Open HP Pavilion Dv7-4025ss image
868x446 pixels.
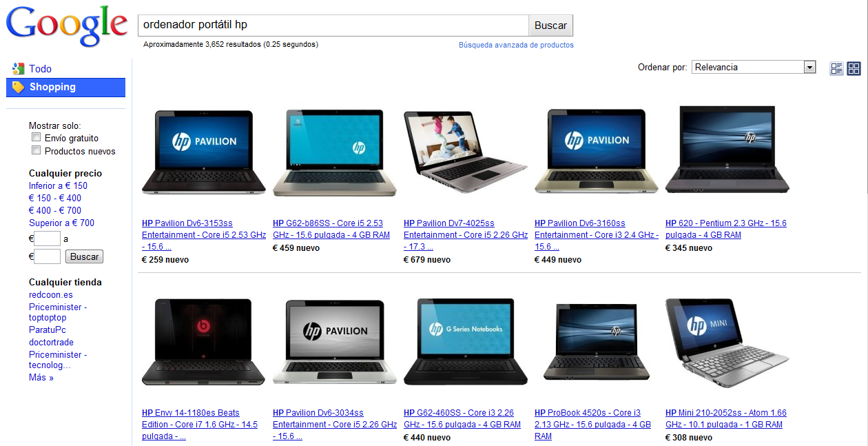point(466,152)
